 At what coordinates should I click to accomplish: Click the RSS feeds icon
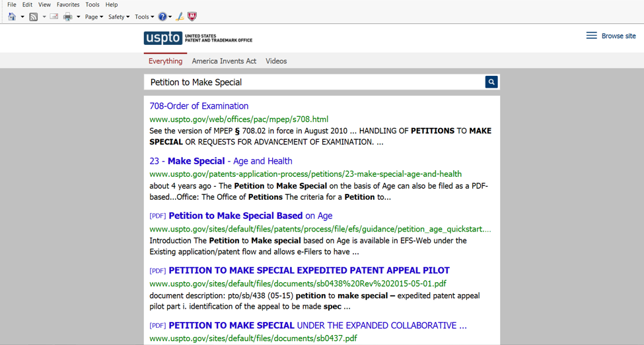(34, 16)
